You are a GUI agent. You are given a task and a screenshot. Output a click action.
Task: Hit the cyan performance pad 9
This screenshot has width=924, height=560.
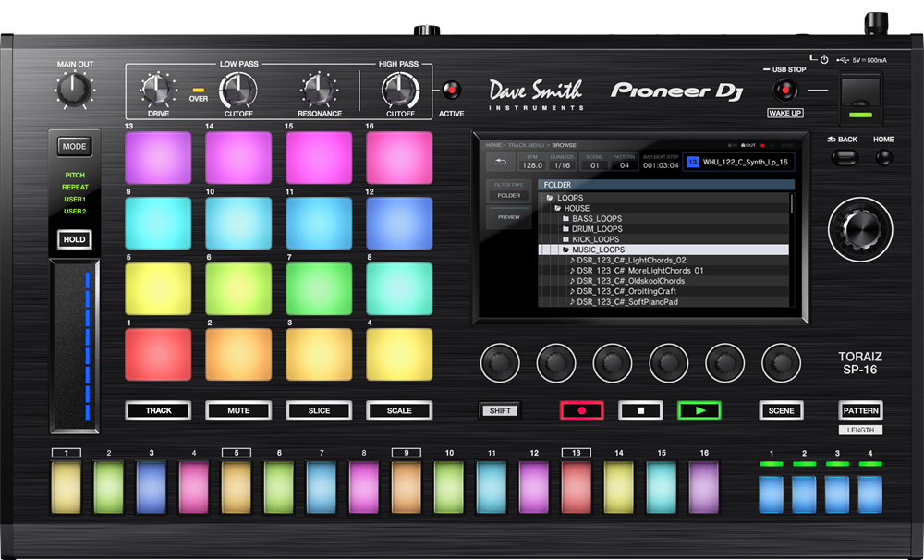point(158,224)
